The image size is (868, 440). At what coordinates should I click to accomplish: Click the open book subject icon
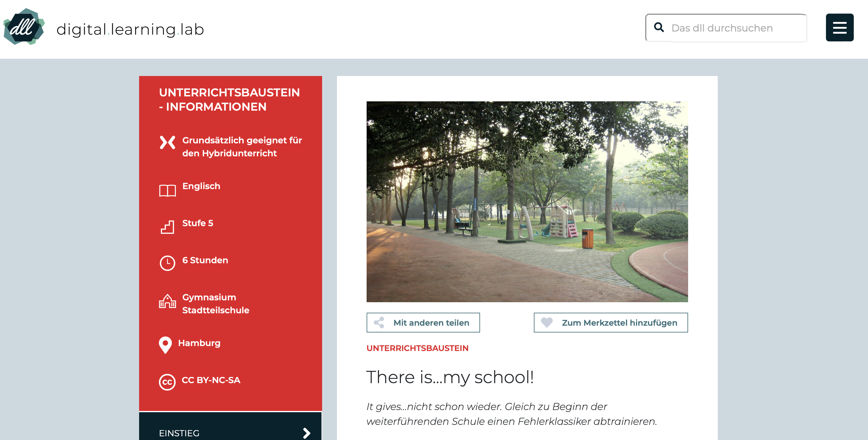point(167,191)
